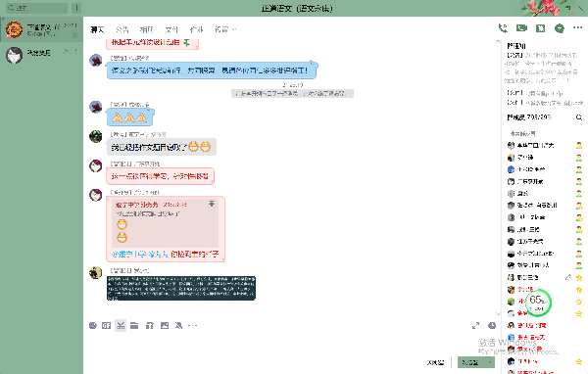Open the first conversation with the red avatar
Screen dimensions: 588x374
click(x=41, y=29)
